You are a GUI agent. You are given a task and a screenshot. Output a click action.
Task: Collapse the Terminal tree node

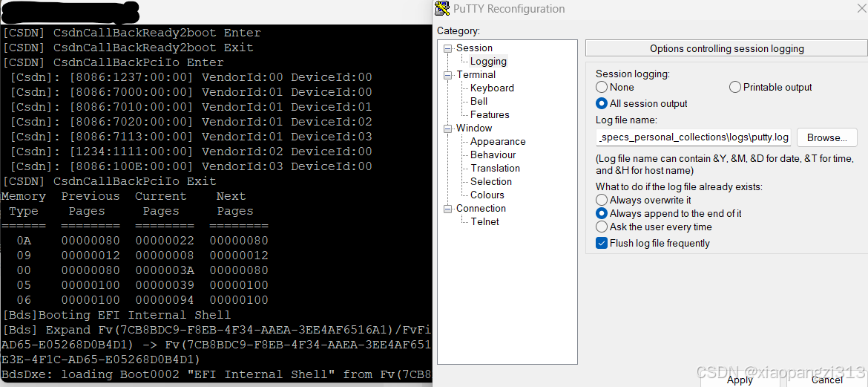[448, 75]
